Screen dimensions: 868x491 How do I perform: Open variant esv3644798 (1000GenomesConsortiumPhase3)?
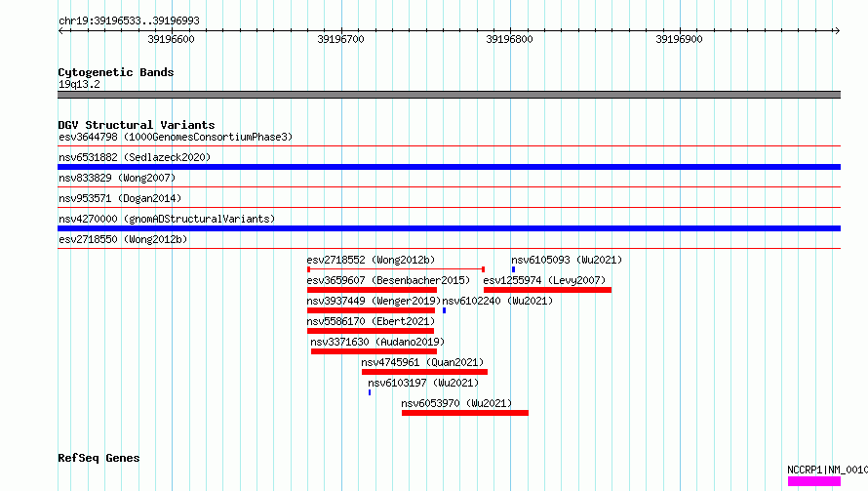176,137
